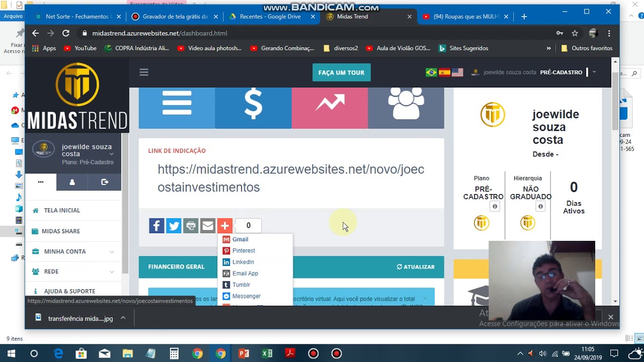Open Calculator from taskbar

click(174, 354)
